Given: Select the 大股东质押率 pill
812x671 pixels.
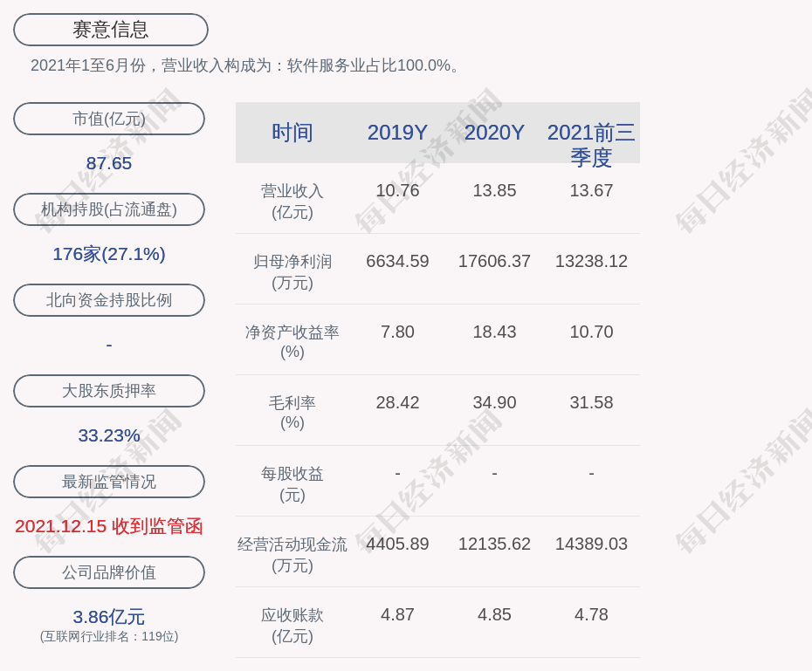Looking at the screenshot, I should 109,391.
